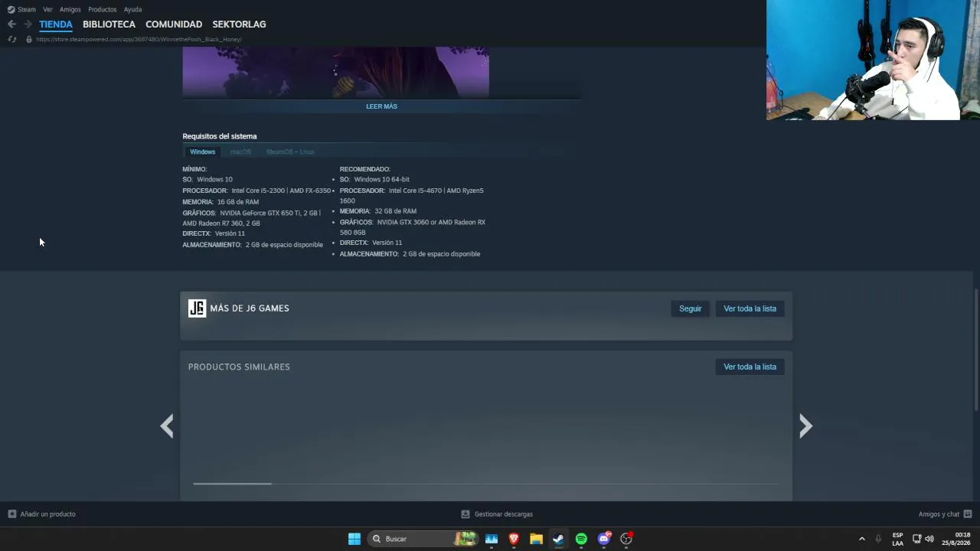
Task: Launch Brave browser from taskbar
Action: (514, 539)
